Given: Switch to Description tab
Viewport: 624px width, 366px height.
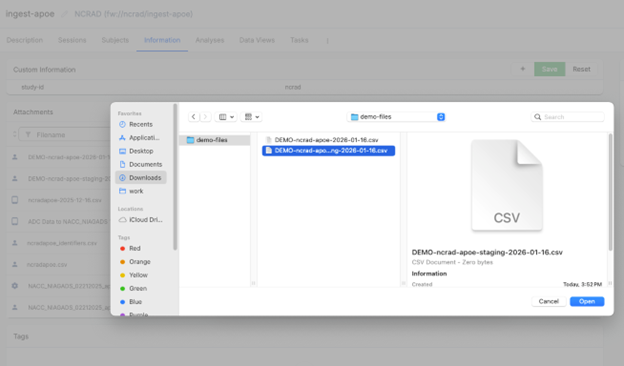Looking at the screenshot, I should [x=25, y=40].
